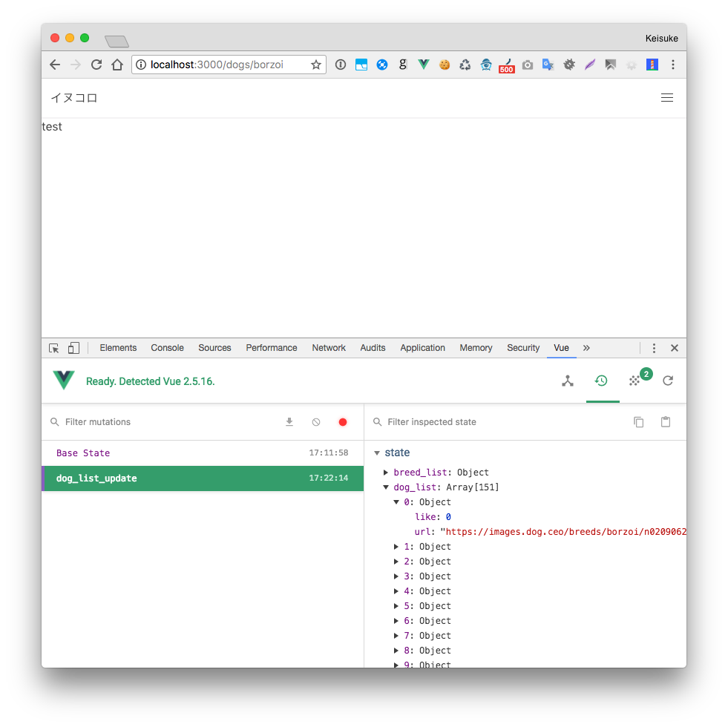Expand dog_list item 4 Object
The width and height of the screenshot is (728, 727).
pos(396,591)
